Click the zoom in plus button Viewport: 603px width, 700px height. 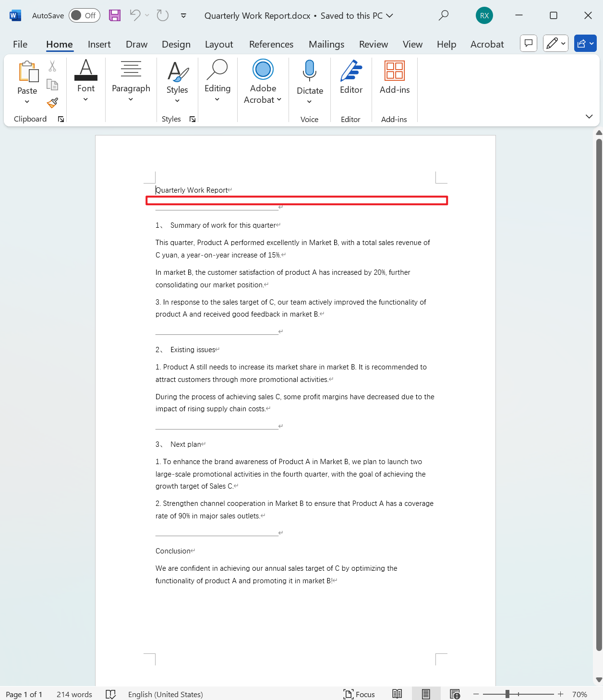coord(560,694)
